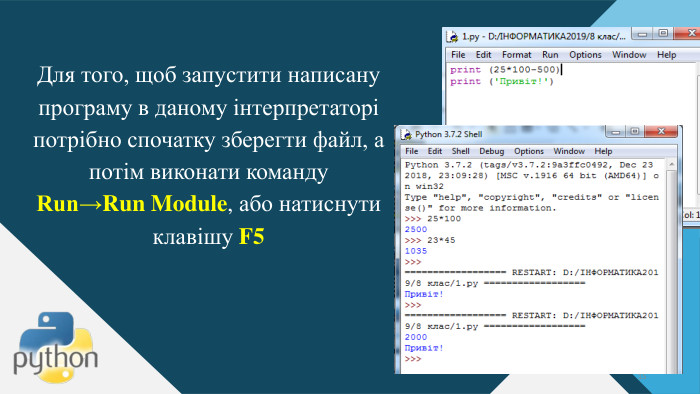Click the yellow F5 text
Screen dimensions: 700x394
click(252, 236)
